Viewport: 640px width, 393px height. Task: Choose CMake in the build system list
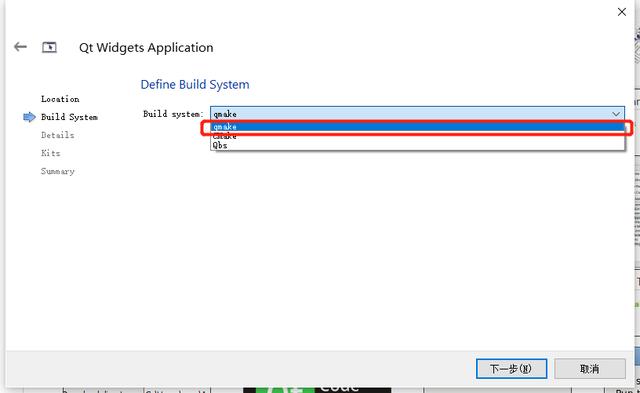coord(417,136)
